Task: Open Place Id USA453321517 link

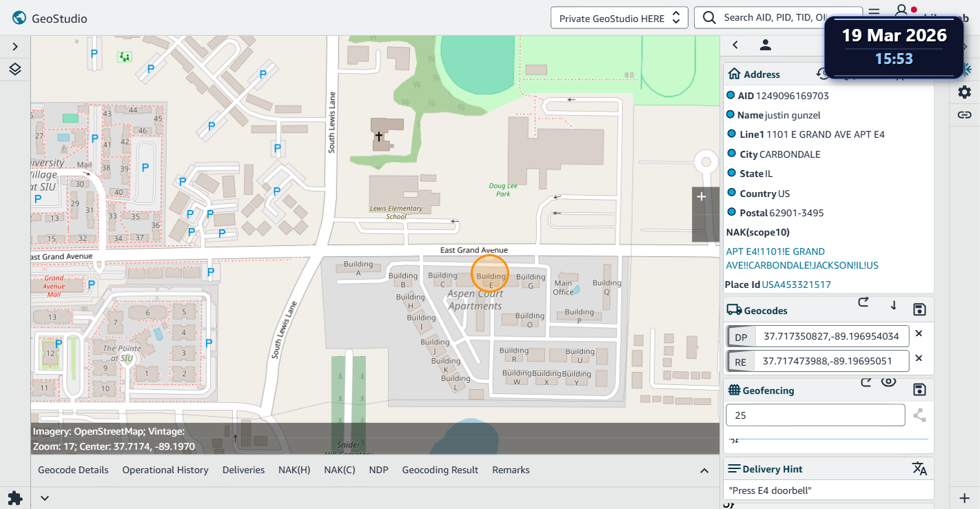Action: pyautogui.click(x=796, y=284)
